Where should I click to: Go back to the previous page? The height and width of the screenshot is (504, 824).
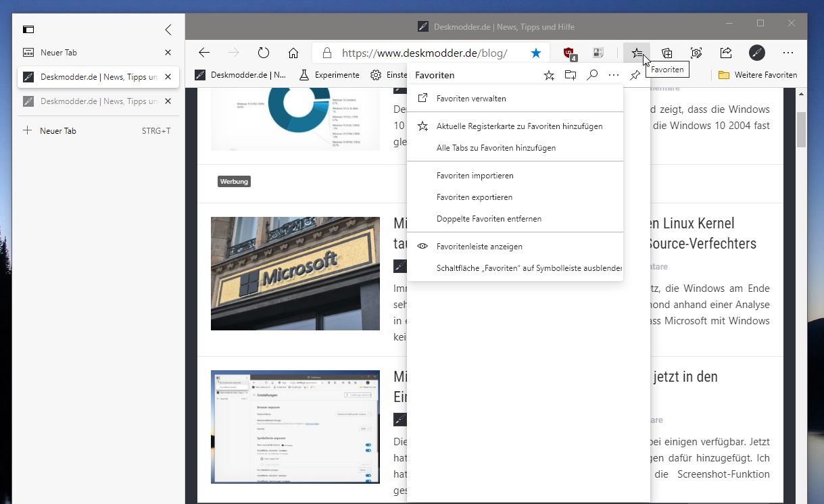point(204,53)
